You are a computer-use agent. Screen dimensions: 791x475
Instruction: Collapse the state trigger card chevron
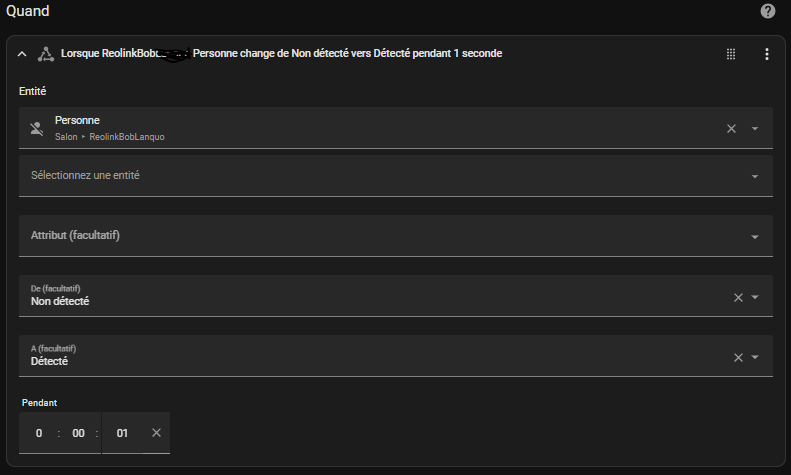[x=22, y=54]
